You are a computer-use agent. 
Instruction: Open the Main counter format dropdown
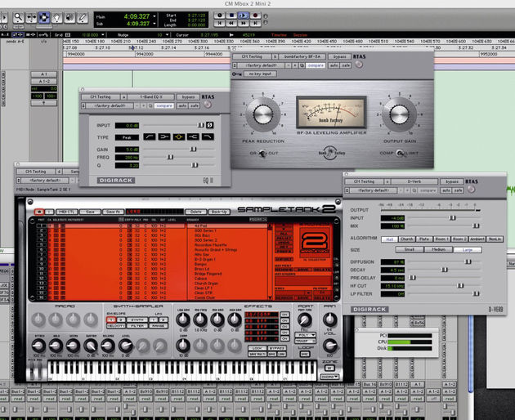pos(154,16)
